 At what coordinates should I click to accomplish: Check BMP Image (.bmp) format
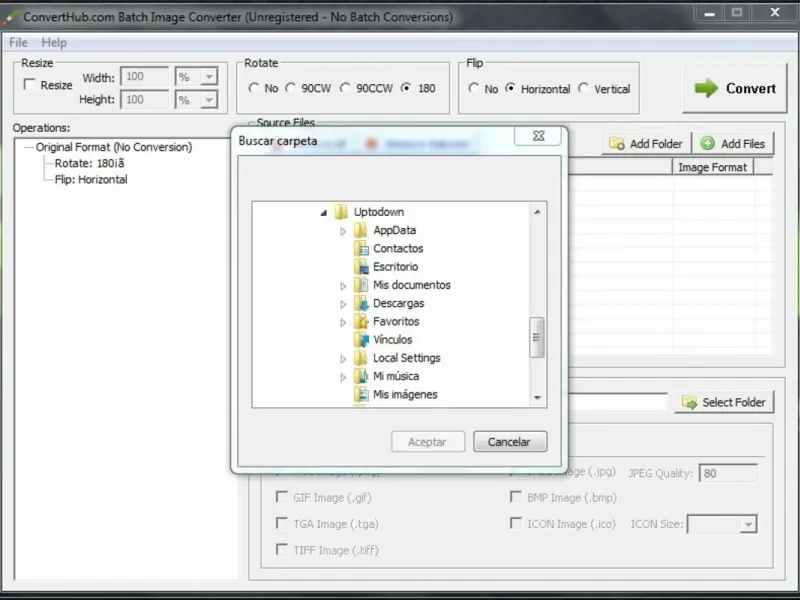(x=516, y=496)
